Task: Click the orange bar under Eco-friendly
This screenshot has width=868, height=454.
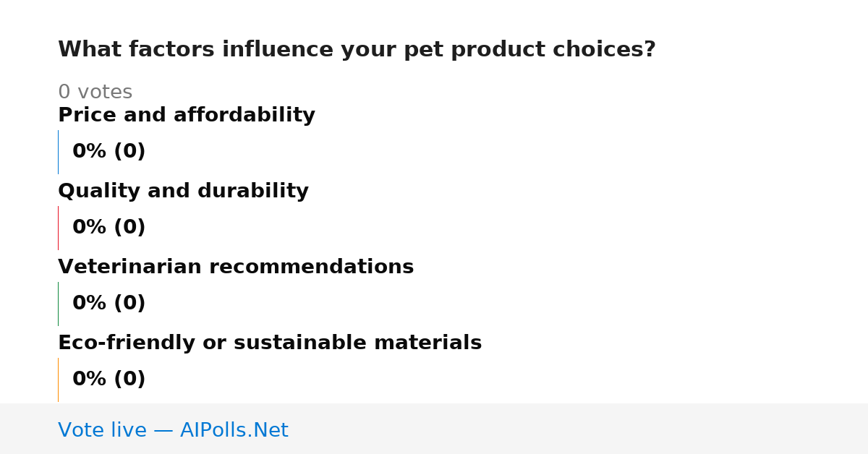Action: tap(58, 380)
